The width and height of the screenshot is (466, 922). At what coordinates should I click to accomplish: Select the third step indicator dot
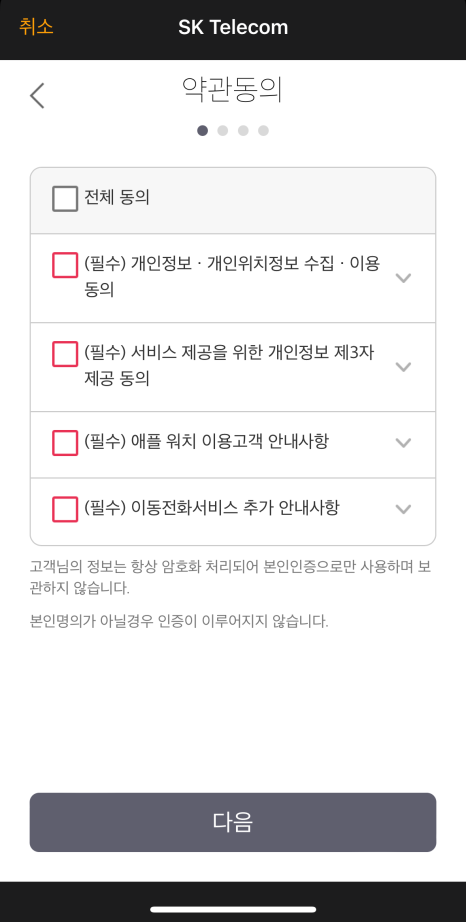[x=243, y=131]
